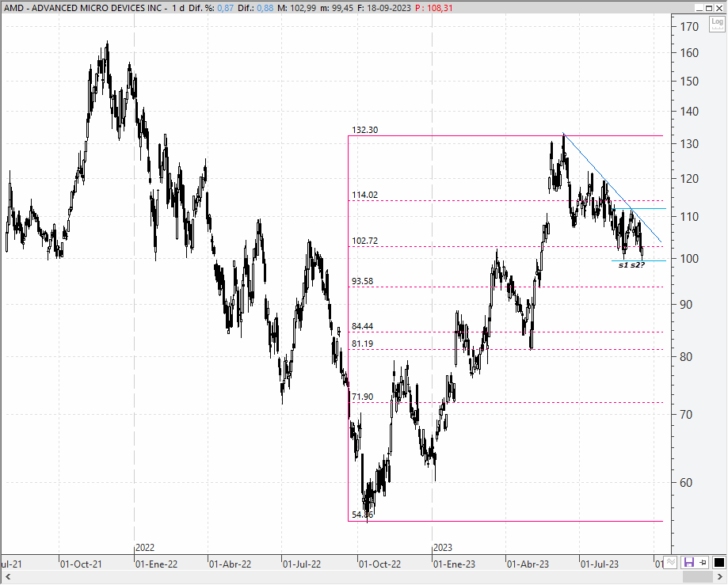
Task: Click the 01-Ene-23 date axis label
Action: pos(454,564)
